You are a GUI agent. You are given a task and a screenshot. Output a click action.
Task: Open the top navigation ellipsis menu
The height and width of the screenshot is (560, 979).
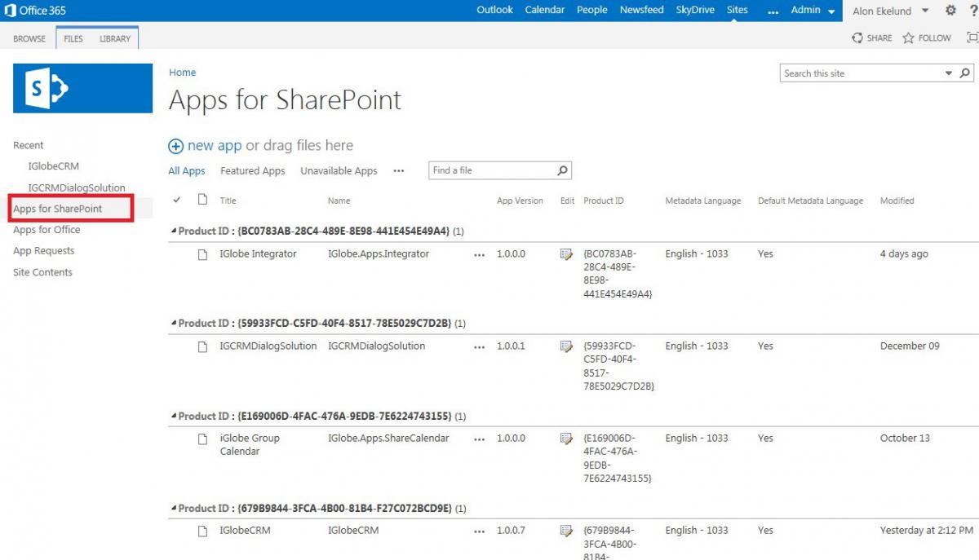click(773, 11)
